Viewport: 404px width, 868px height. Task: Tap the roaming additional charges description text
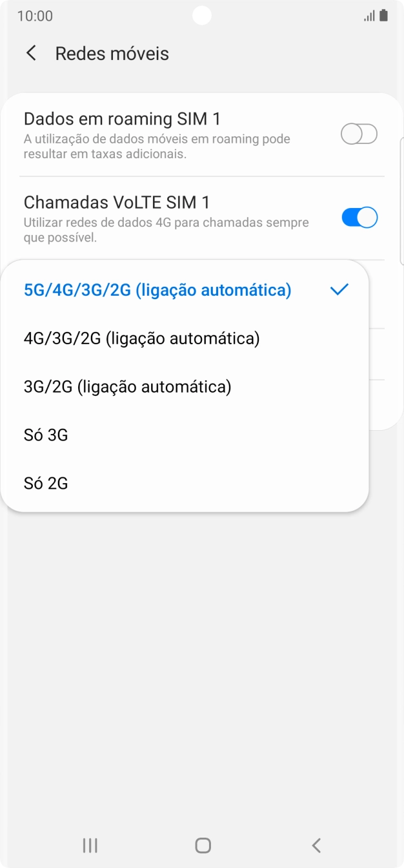pos(157,147)
